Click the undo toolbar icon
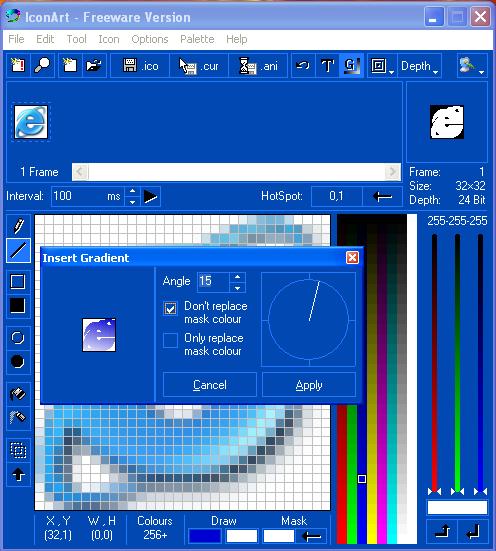 303,65
